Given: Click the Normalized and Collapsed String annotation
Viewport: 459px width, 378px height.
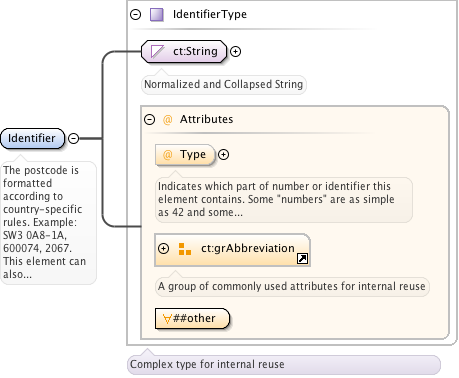Looking at the screenshot, I should pos(223,84).
